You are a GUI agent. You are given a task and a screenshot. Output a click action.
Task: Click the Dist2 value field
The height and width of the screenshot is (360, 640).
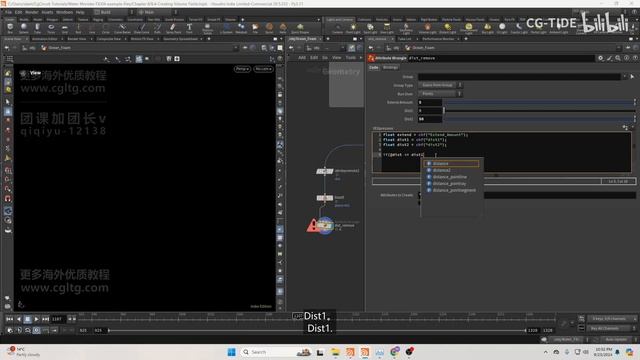click(x=430, y=119)
